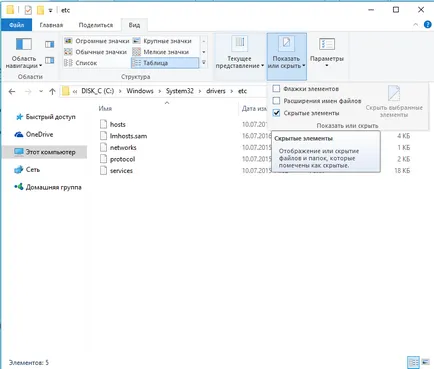Select the Вид ribbon tab
Image resolution: width=434 pixels, height=369 pixels.
pos(134,25)
